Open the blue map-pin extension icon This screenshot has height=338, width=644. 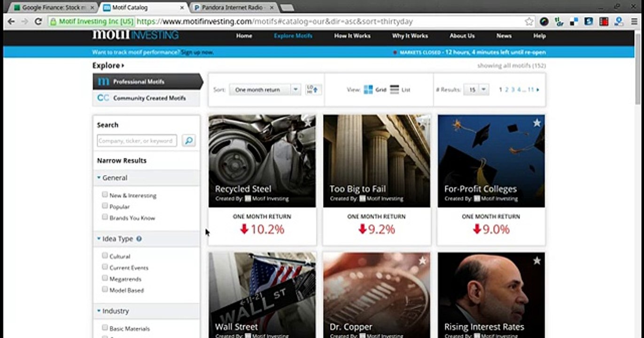619,22
